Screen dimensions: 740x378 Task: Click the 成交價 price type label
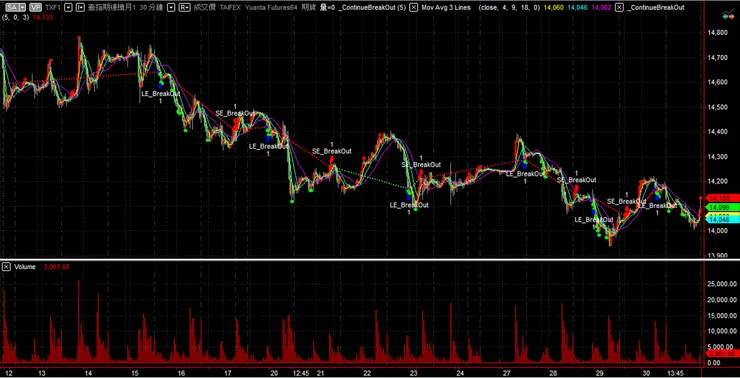pos(205,8)
